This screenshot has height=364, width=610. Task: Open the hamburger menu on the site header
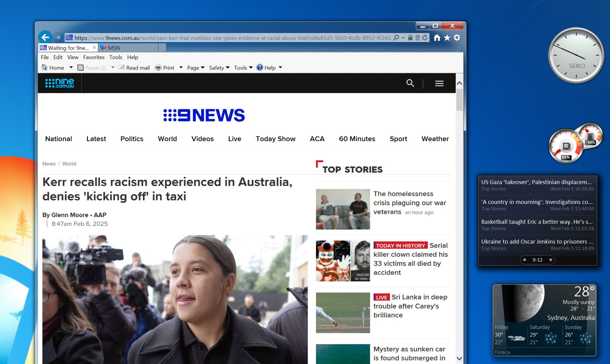tap(439, 83)
